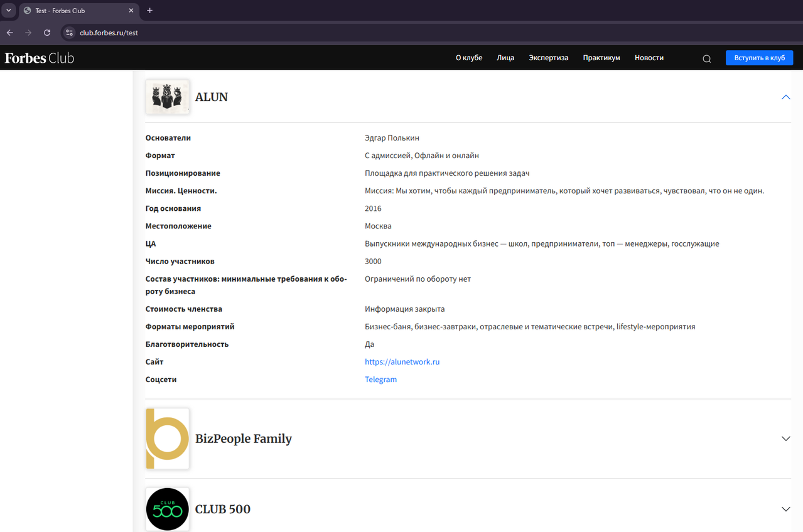This screenshot has height=532, width=803.
Task: Click the CLUB 500 heading
Action: click(223, 509)
